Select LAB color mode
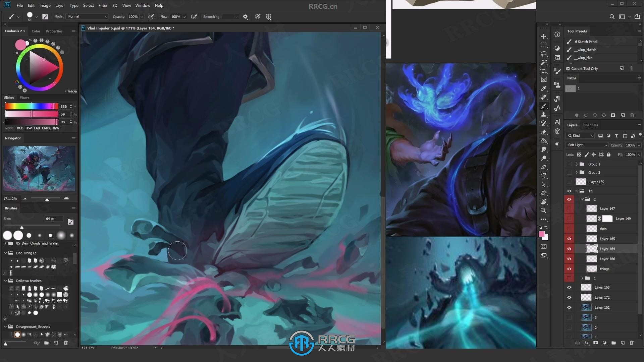This screenshot has width=644, height=362. click(x=37, y=128)
